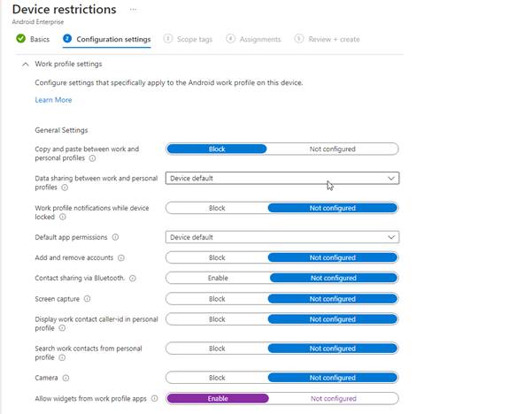Open Data sharing between profiles dropdown
The height and width of the screenshot is (414, 532).
point(282,178)
